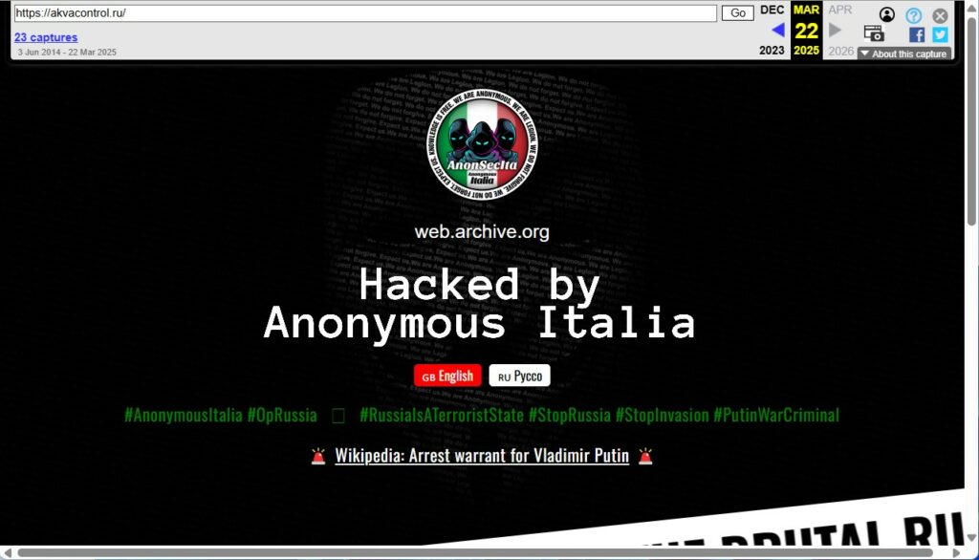The image size is (979, 560).
Task: Open the Wayback user account icon
Action: [x=886, y=14]
